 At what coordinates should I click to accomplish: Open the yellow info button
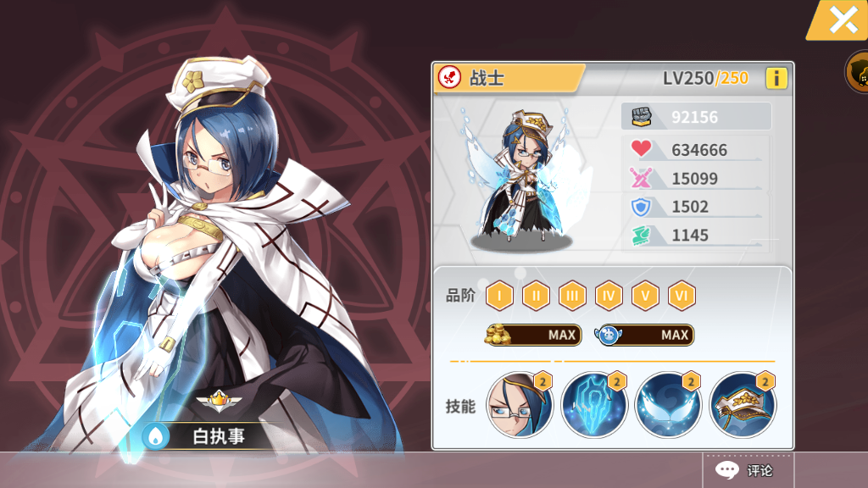776,78
